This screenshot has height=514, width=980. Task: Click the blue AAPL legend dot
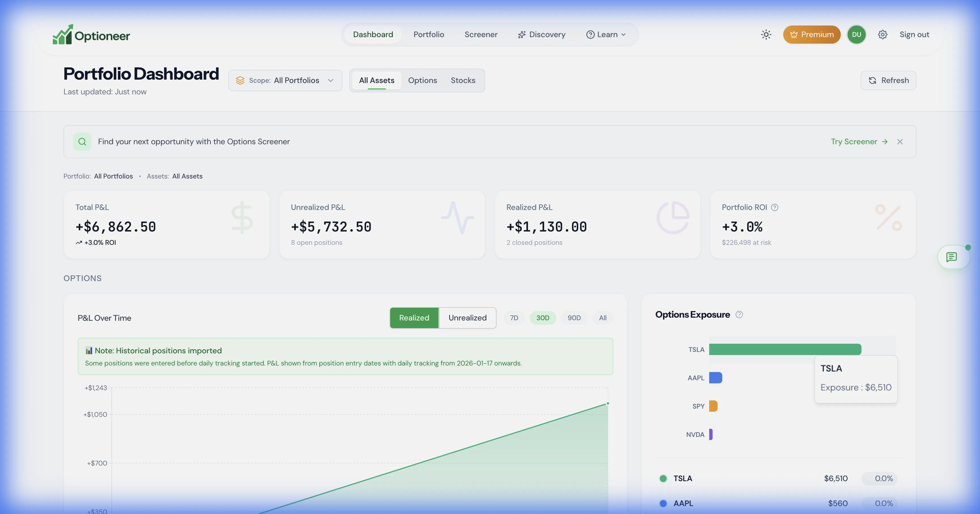[663, 503]
